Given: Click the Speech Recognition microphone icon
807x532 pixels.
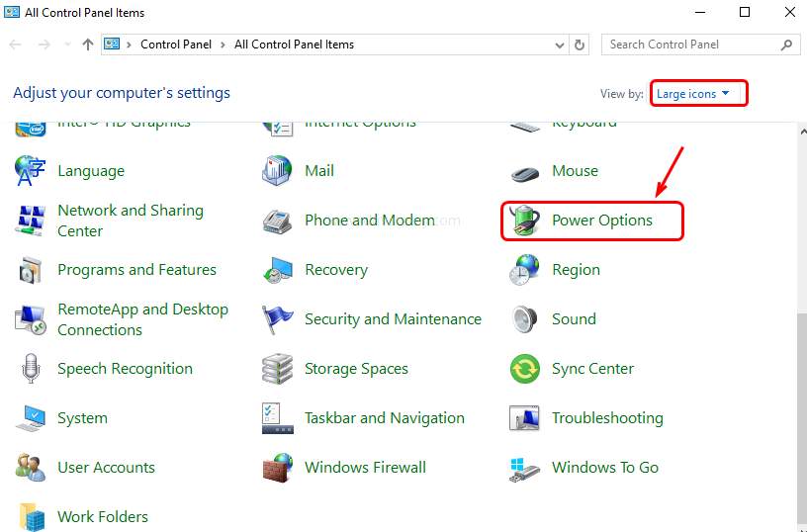Looking at the screenshot, I should (30, 369).
